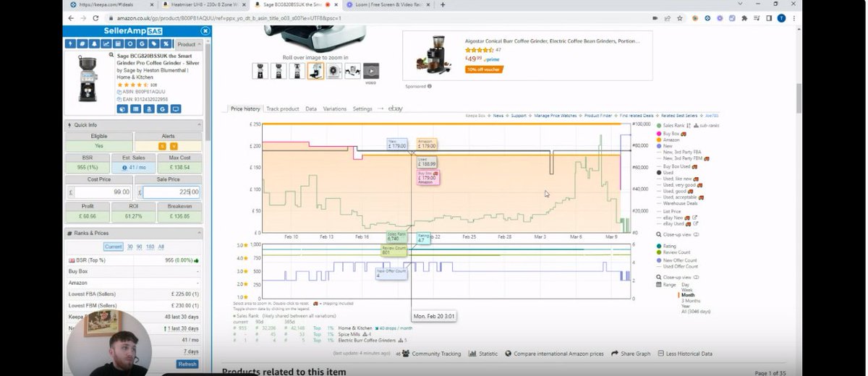Image resolution: width=868 pixels, height=376 pixels.
Task: Open the sponsored Aigostar Coffee Grinder link
Action: (x=553, y=41)
